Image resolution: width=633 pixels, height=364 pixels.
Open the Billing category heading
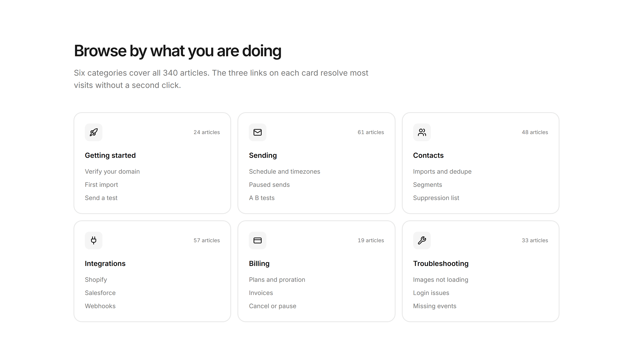[259, 264]
